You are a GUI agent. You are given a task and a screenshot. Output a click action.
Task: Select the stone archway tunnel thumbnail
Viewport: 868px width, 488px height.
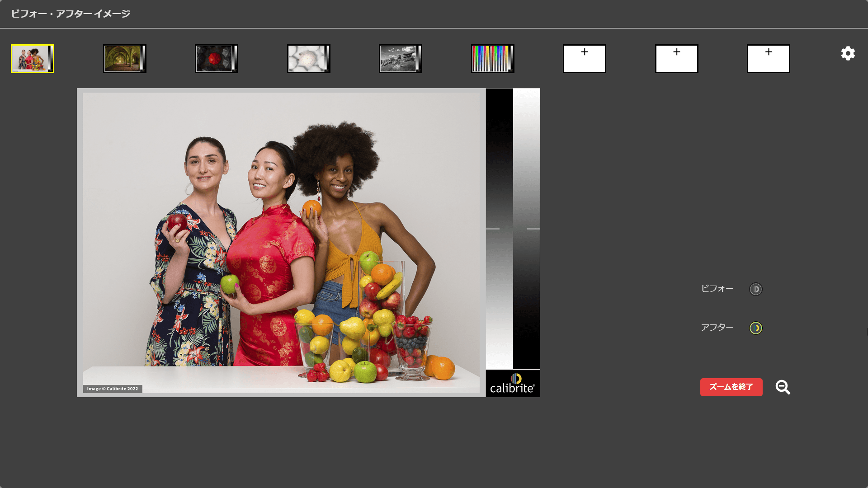(125, 59)
